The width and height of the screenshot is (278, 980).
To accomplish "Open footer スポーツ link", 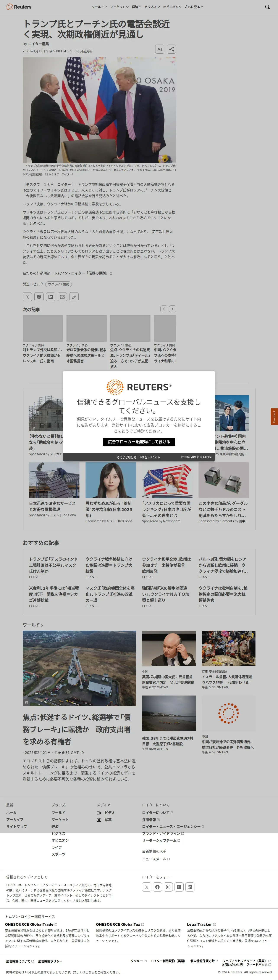I will 58,854.
